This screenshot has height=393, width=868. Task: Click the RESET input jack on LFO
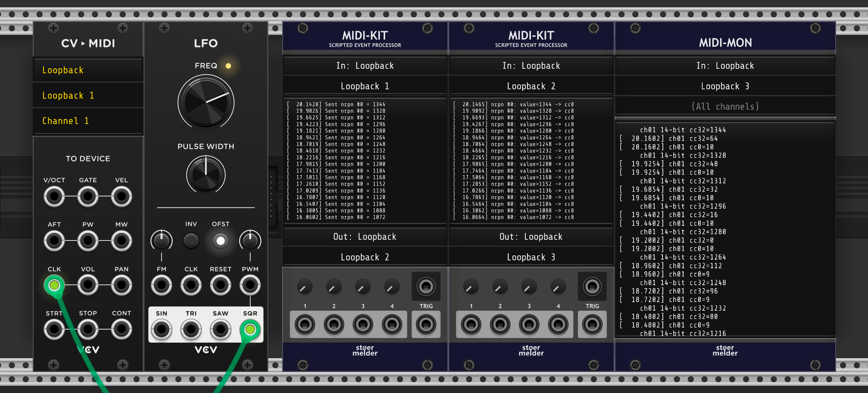pos(221,285)
